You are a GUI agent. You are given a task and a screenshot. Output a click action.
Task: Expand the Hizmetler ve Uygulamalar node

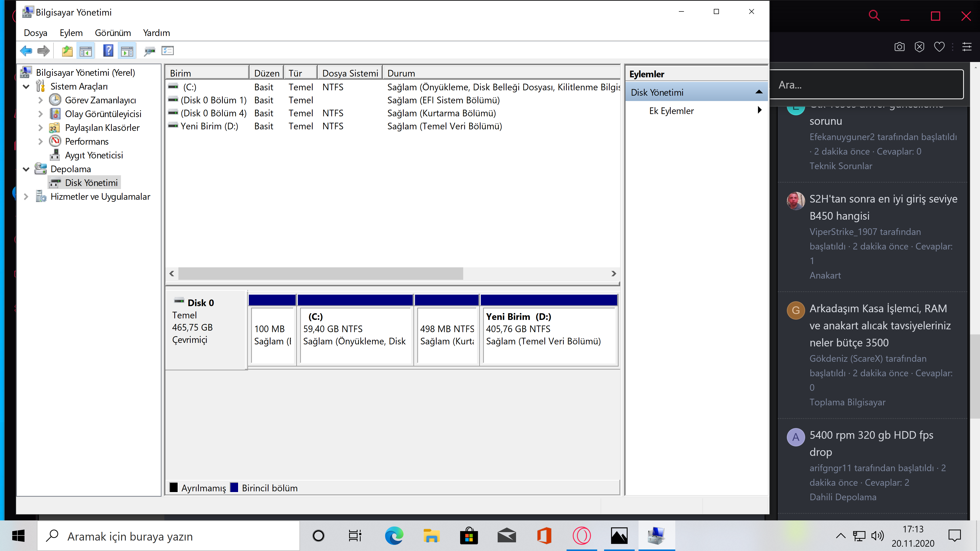click(26, 197)
